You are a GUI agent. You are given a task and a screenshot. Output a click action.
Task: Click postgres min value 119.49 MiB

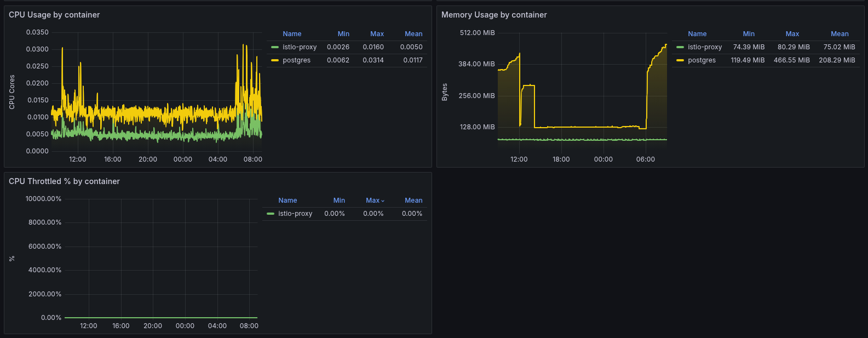click(748, 60)
